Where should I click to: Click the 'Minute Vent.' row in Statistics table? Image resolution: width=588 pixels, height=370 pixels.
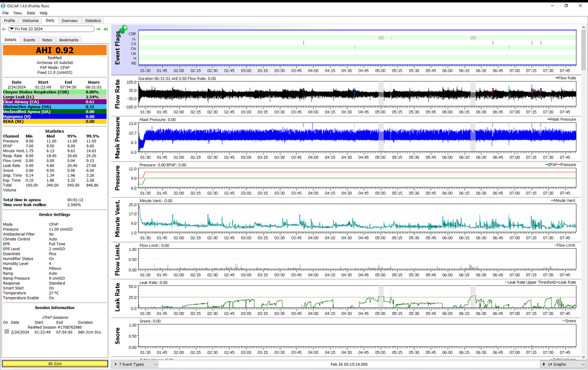pyautogui.click(x=55, y=151)
